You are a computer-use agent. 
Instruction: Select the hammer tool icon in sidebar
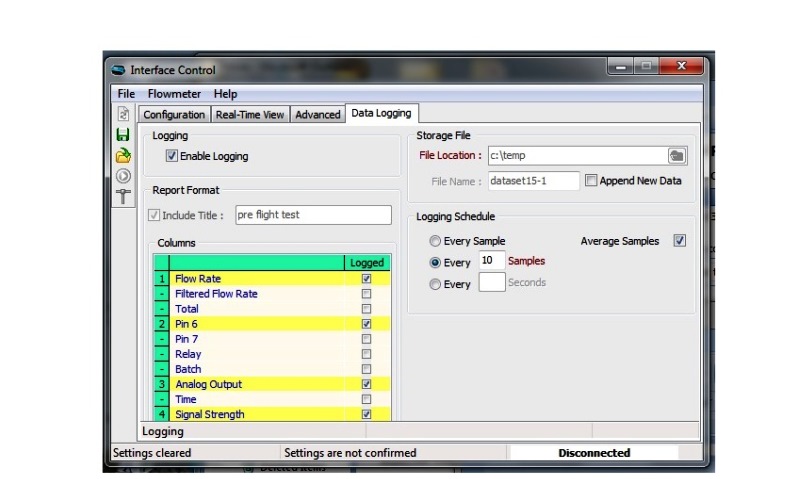click(x=124, y=196)
